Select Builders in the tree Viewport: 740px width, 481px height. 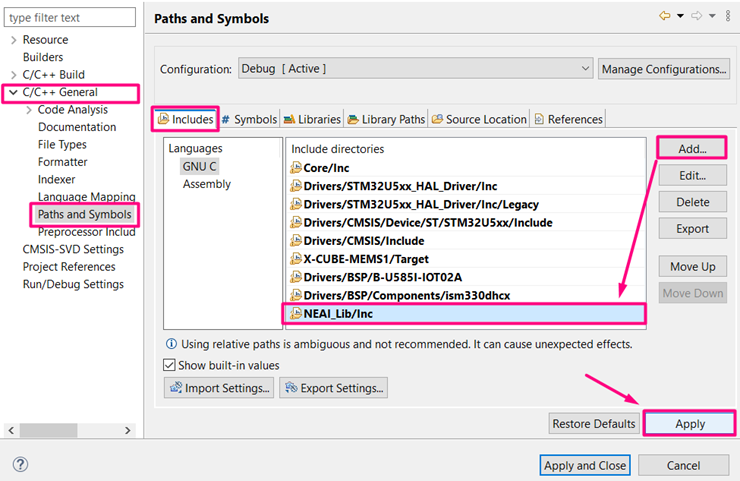43,57
